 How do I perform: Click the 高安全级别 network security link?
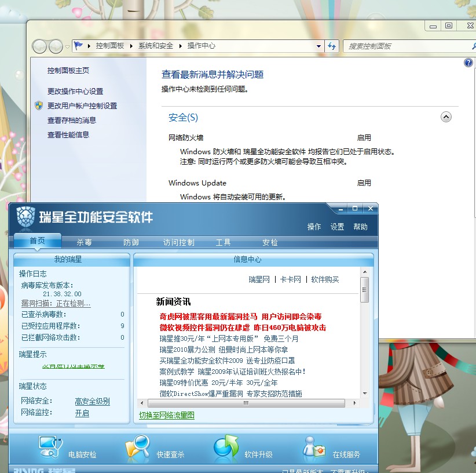[x=92, y=401]
